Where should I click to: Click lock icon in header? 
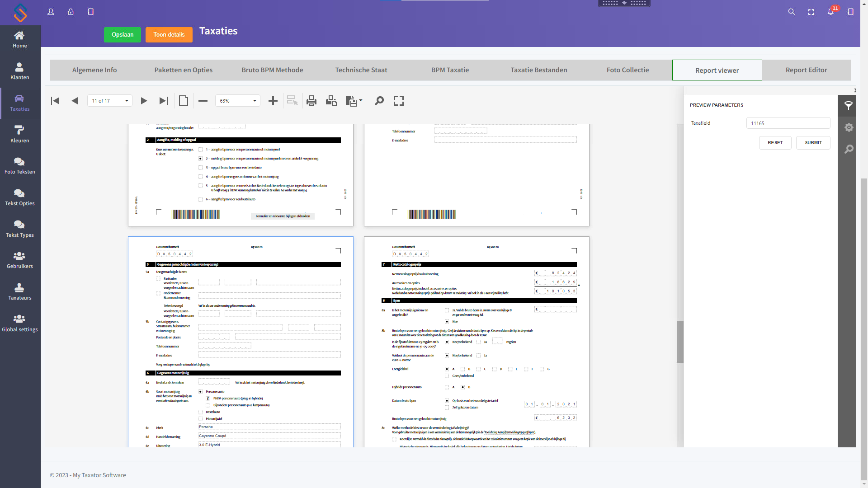[x=71, y=12]
